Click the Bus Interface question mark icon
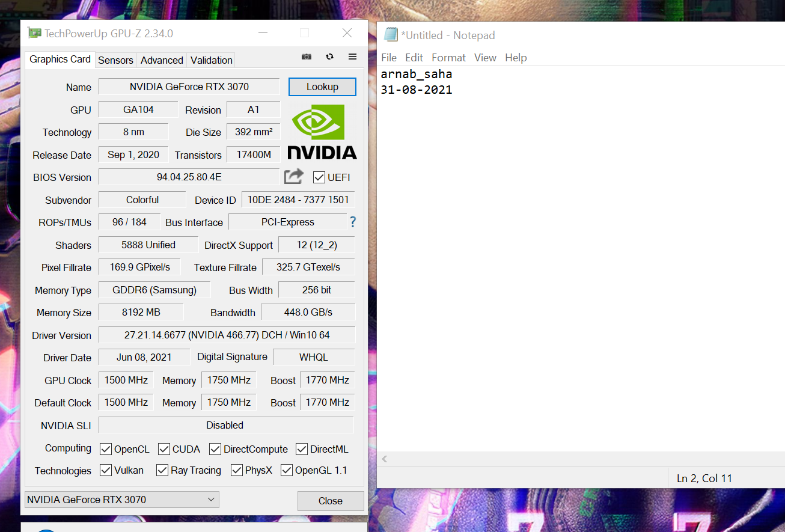The width and height of the screenshot is (785, 532). (x=353, y=222)
